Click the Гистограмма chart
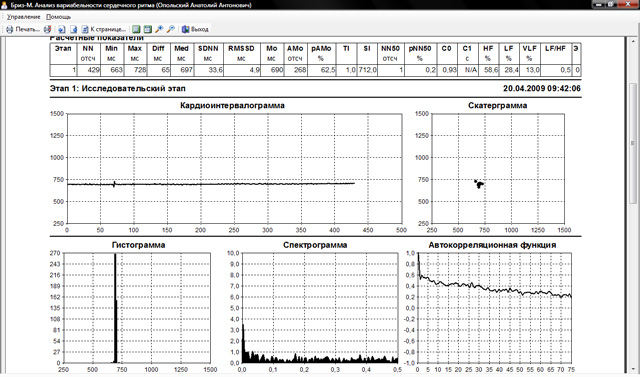 click(137, 308)
